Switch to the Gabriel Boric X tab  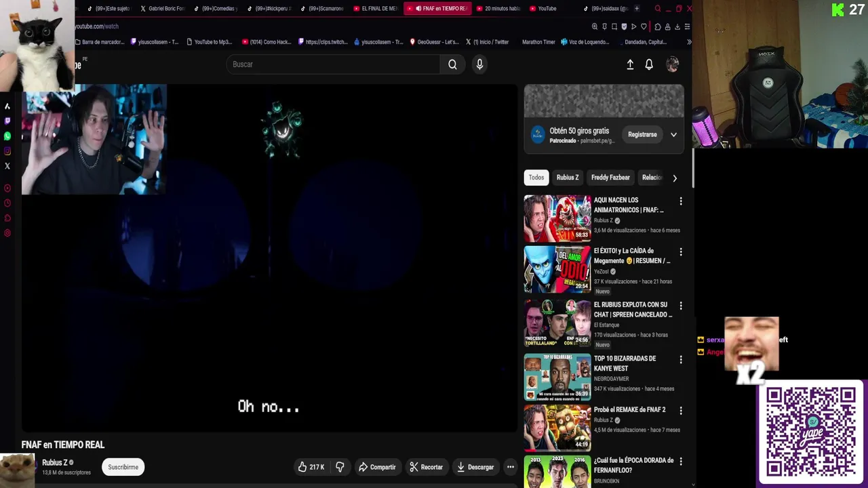pos(162,9)
